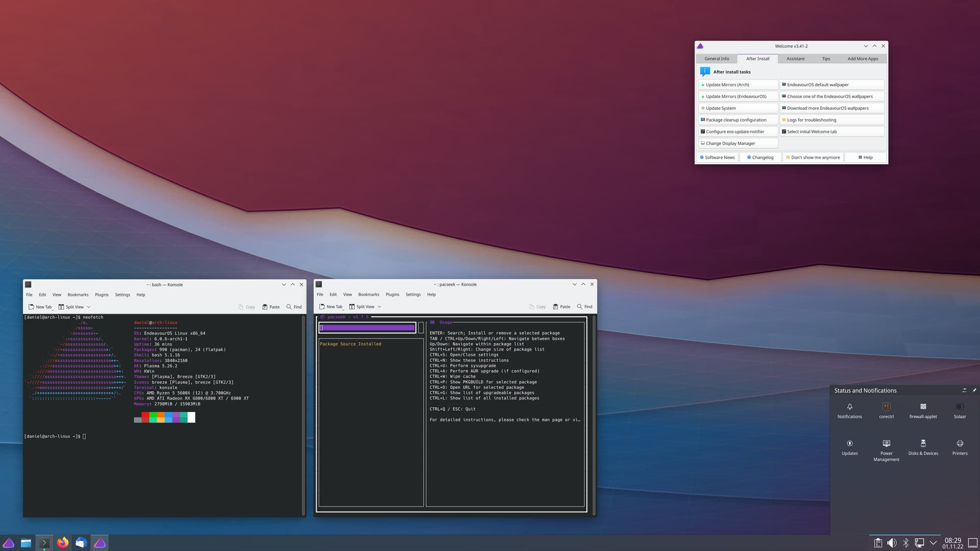
Task: Open Package cleanup configuration
Action: pos(738,120)
